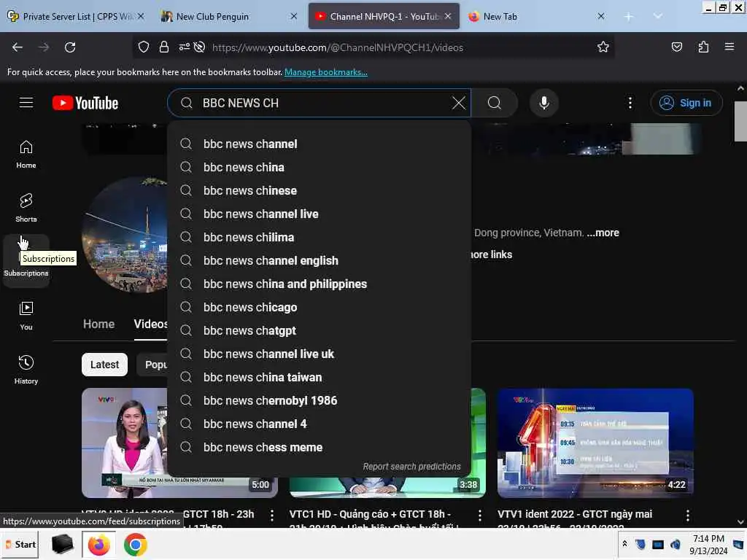The image size is (747, 560).
Task: Choose suggestion bbc news china taiwan
Action: point(320,377)
